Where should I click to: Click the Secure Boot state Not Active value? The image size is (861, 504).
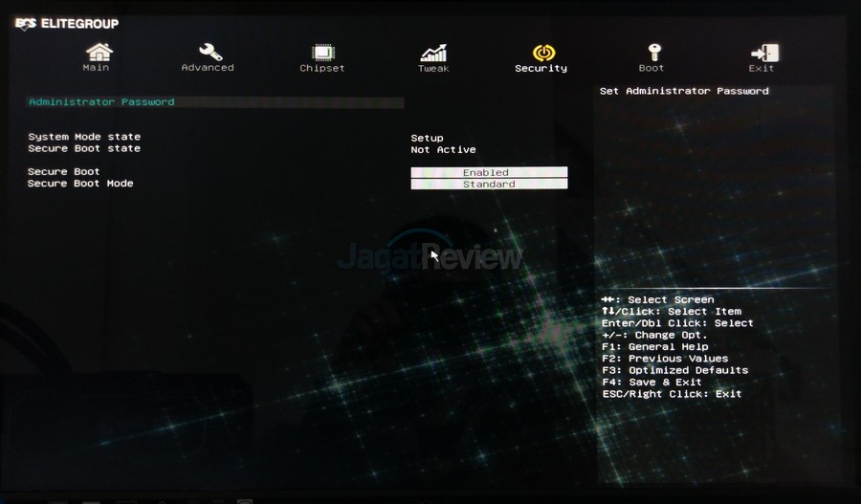tap(443, 149)
